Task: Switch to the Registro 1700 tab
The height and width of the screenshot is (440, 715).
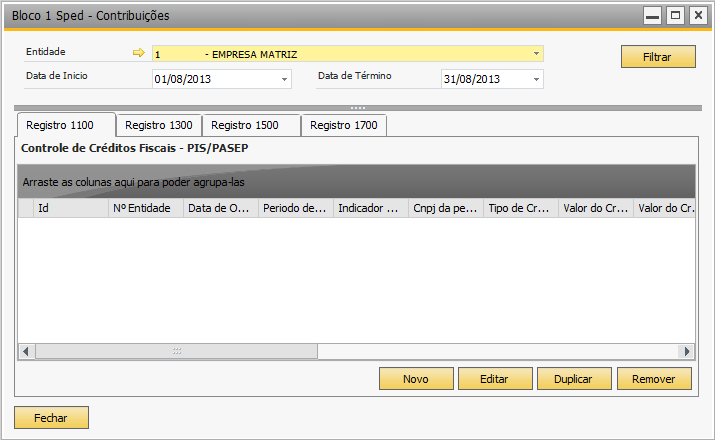Action: [x=344, y=125]
